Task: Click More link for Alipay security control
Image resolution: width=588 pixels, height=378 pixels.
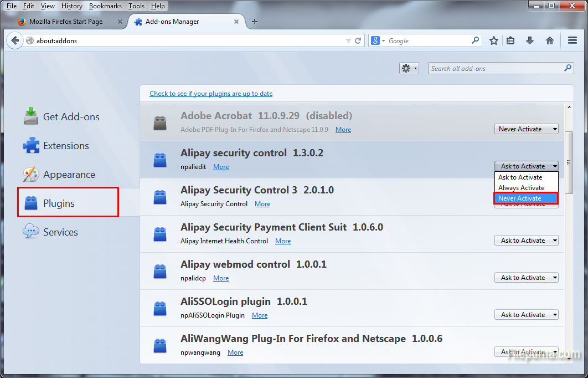Action: click(221, 167)
